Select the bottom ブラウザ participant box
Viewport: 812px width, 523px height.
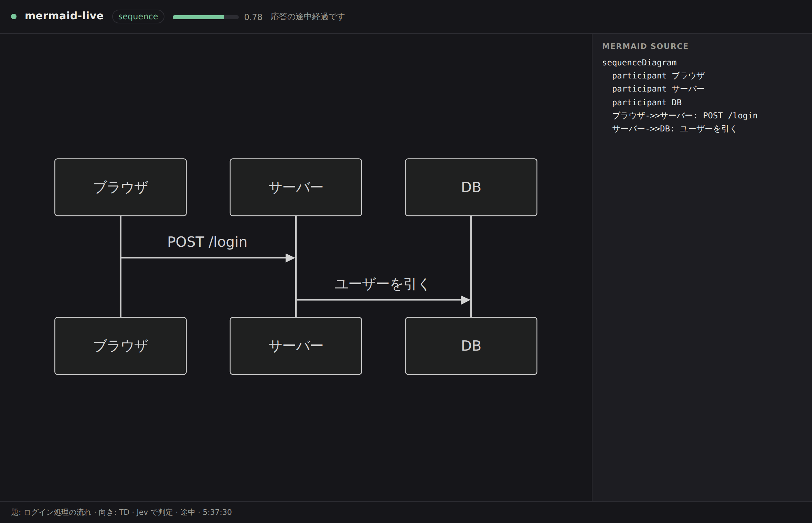(120, 346)
